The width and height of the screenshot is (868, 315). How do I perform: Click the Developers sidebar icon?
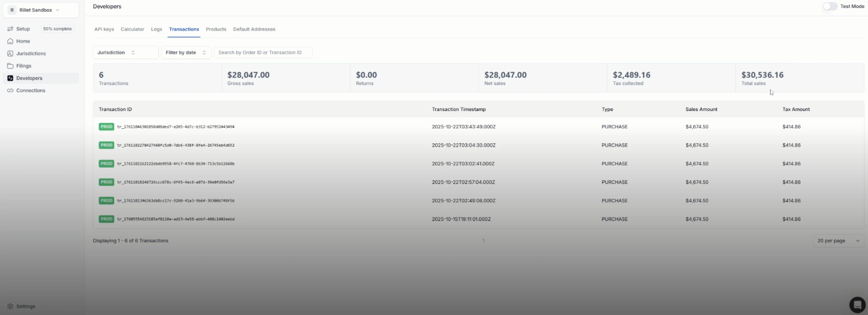(10, 78)
